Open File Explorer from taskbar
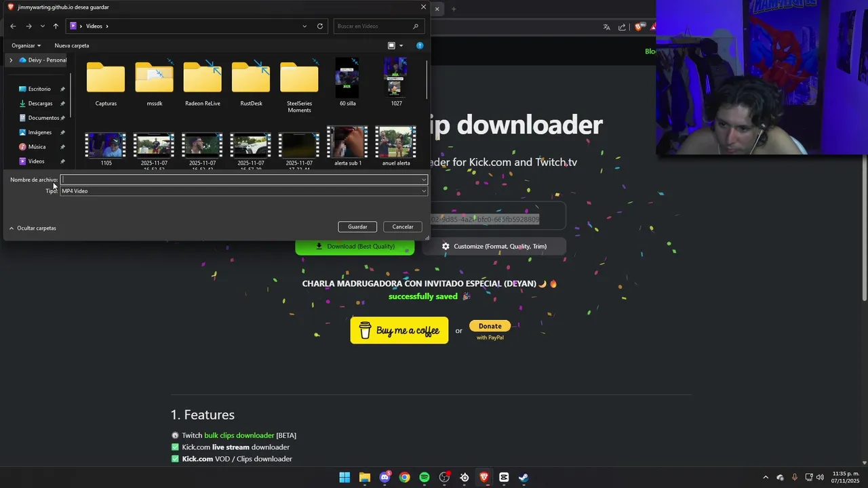868x488 pixels. coord(365,477)
